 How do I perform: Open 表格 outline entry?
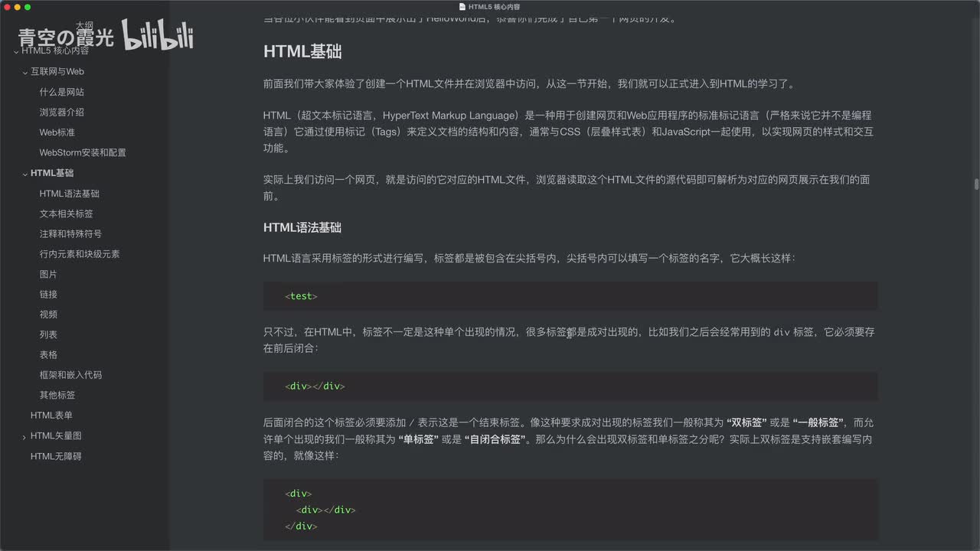[x=48, y=354]
